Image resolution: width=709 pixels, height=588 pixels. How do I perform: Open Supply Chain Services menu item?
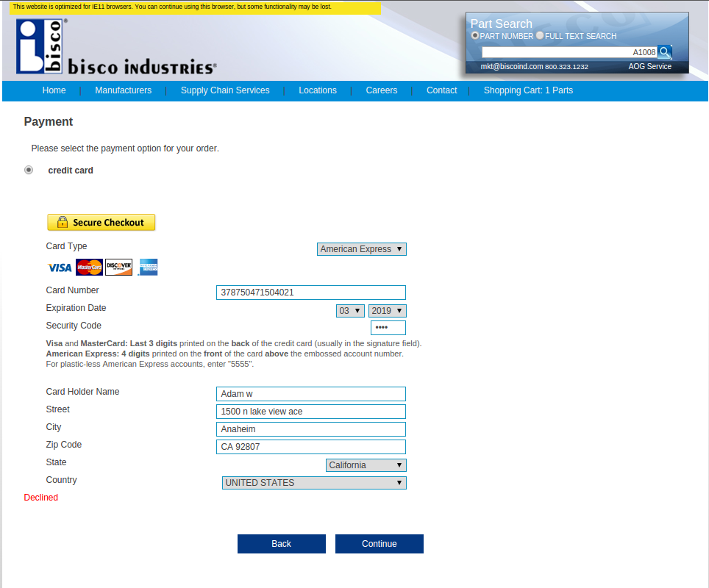click(x=225, y=90)
